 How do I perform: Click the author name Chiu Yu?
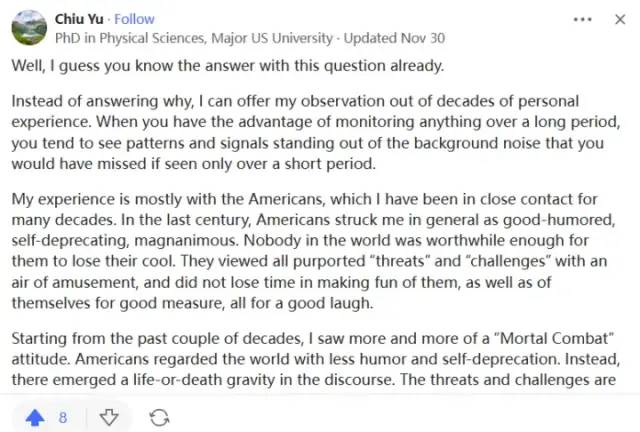[83, 19]
